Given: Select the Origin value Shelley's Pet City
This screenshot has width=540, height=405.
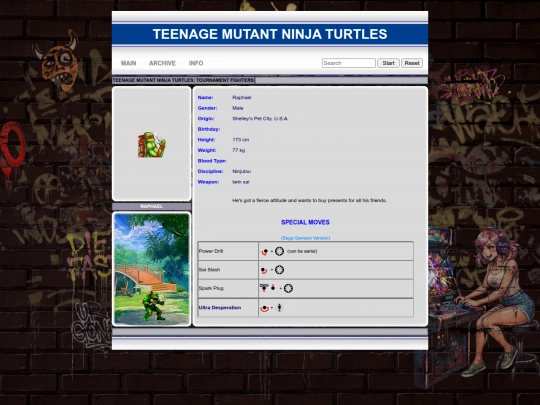Looking at the screenshot, I should click(260, 118).
